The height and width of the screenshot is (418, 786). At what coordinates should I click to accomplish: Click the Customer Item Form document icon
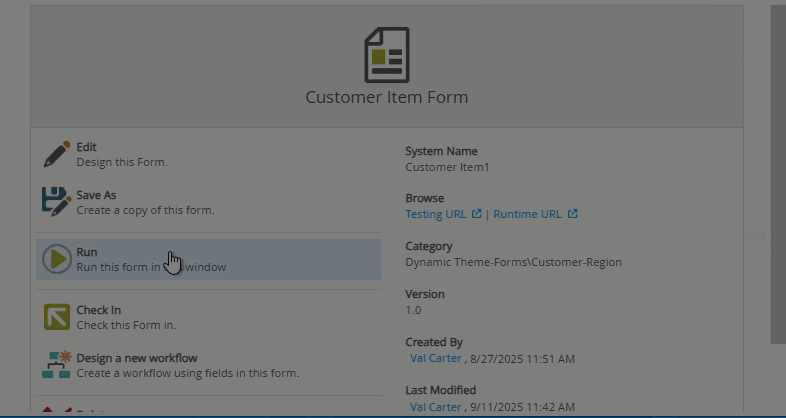pyautogui.click(x=386, y=55)
